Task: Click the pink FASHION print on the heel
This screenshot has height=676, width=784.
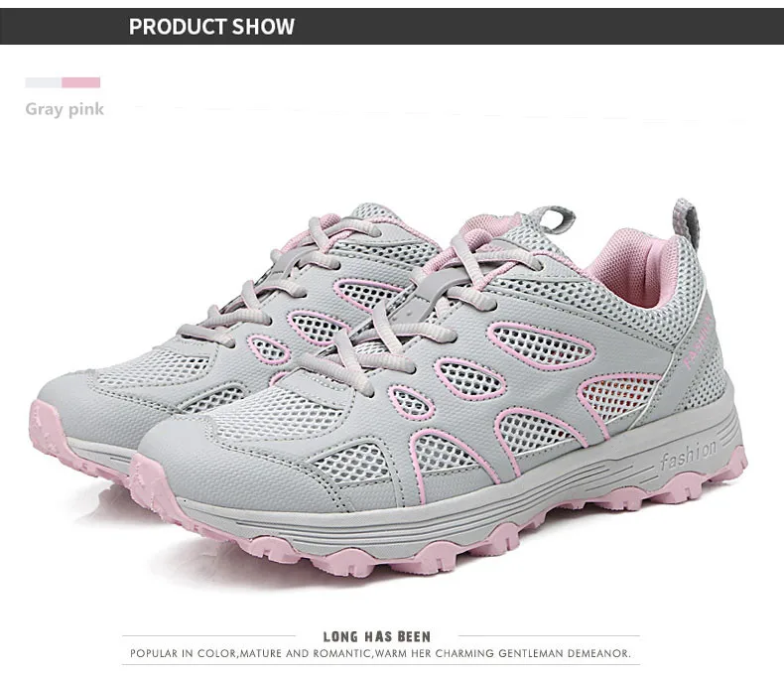Action: 698,340
